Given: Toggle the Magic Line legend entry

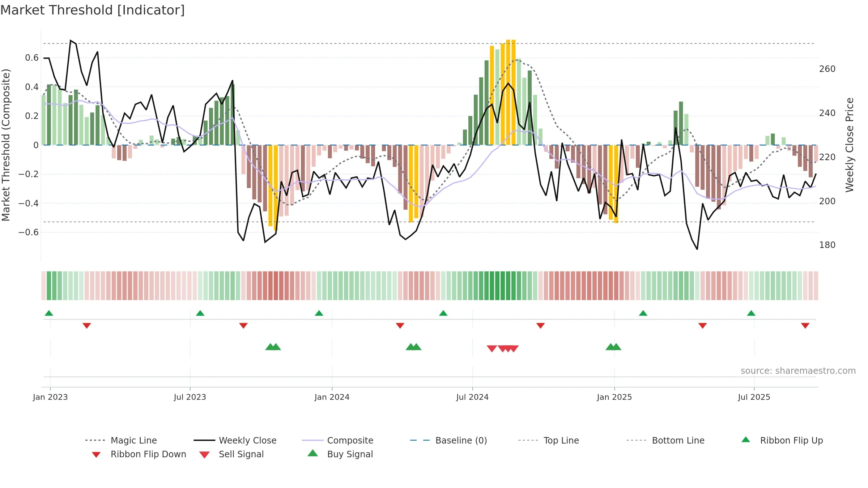Looking at the screenshot, I should point(121,440).
